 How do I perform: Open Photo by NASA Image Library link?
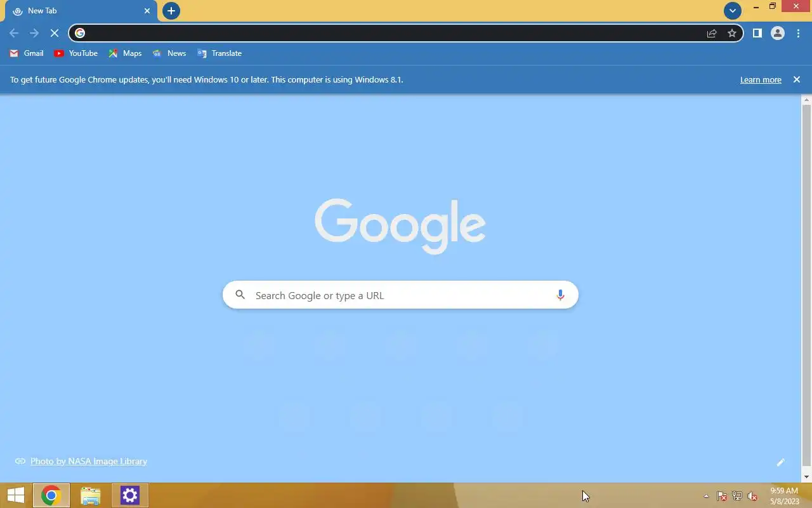tap(89, 461)
